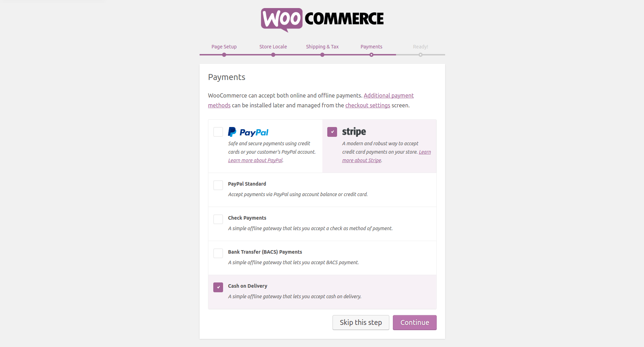Click the Store Locale step dot

(273, 55)
